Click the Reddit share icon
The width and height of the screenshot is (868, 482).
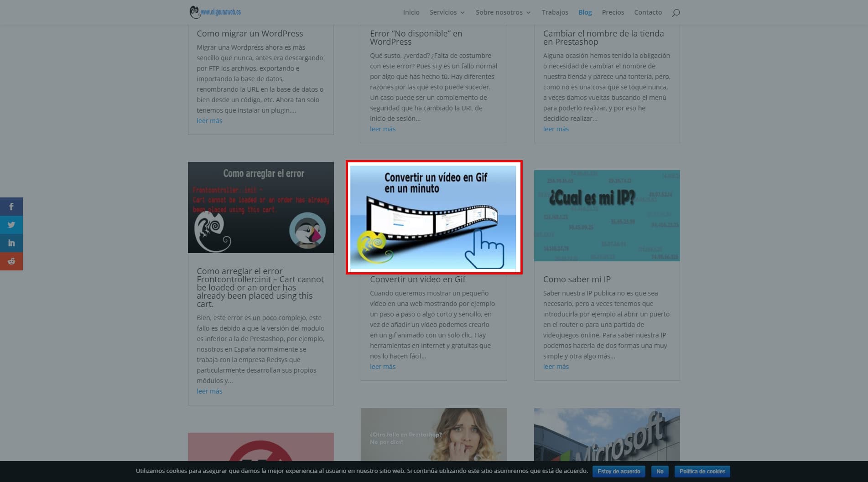click(x=11, y=261)
